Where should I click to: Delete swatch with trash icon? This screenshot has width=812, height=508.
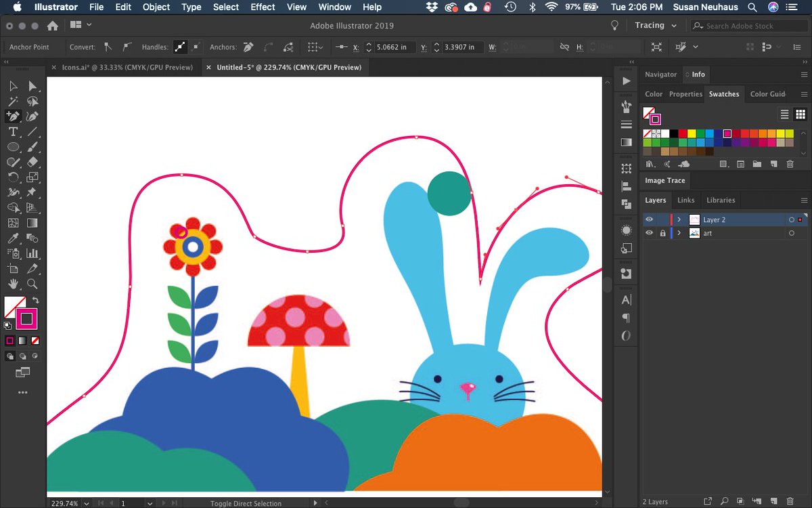[x=790, y=164]
